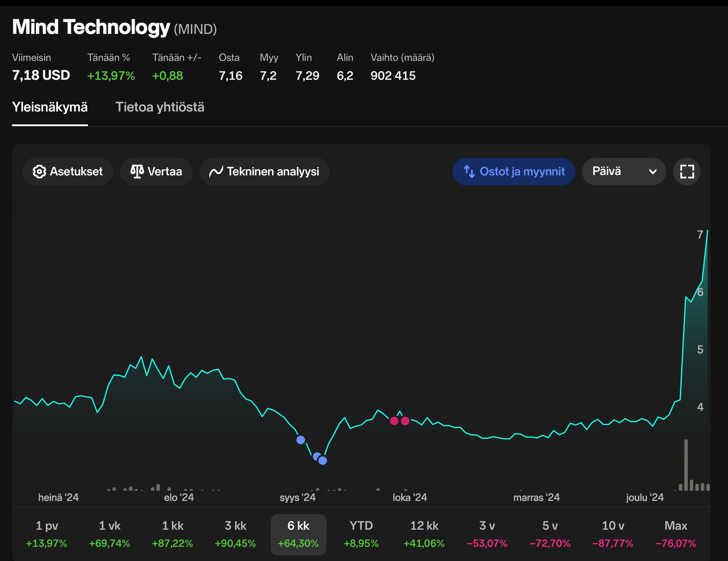Click the Ylin high value 7,29
This screenshot has height=561, width=728.
point(308,76)
